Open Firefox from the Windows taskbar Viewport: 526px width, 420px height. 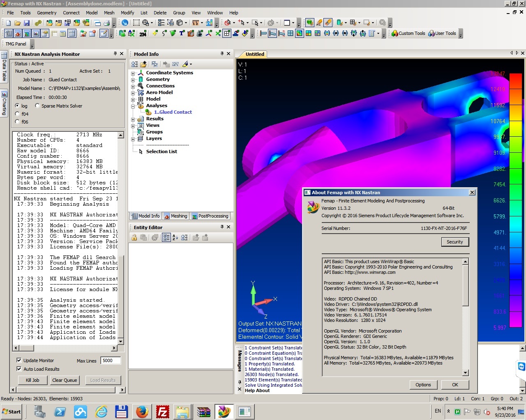pos(142,411)
